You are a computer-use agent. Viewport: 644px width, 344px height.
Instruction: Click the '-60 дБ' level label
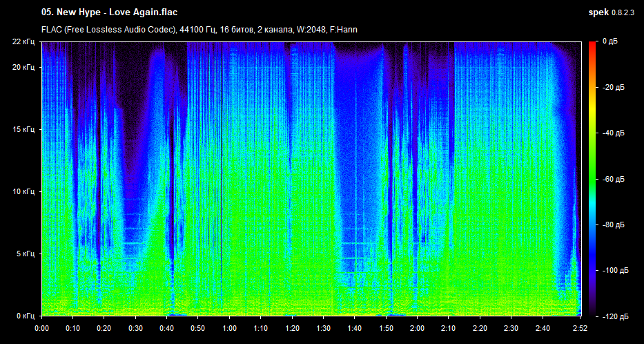pos(612,179)
